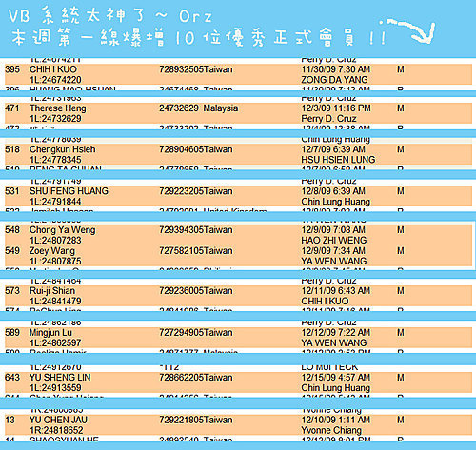Screen dimensions: 476x450
Task: Click placement code 1L:24841479
Action: point(55,301)
